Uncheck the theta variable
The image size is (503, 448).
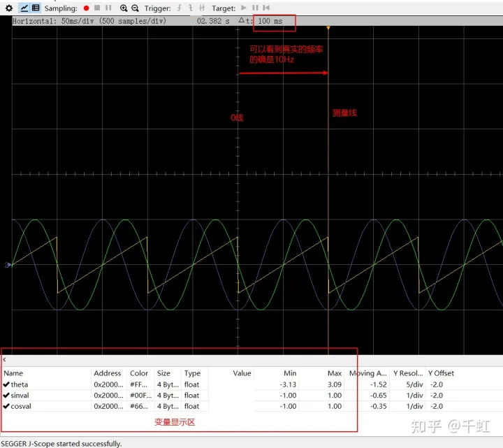click(6, 384)
